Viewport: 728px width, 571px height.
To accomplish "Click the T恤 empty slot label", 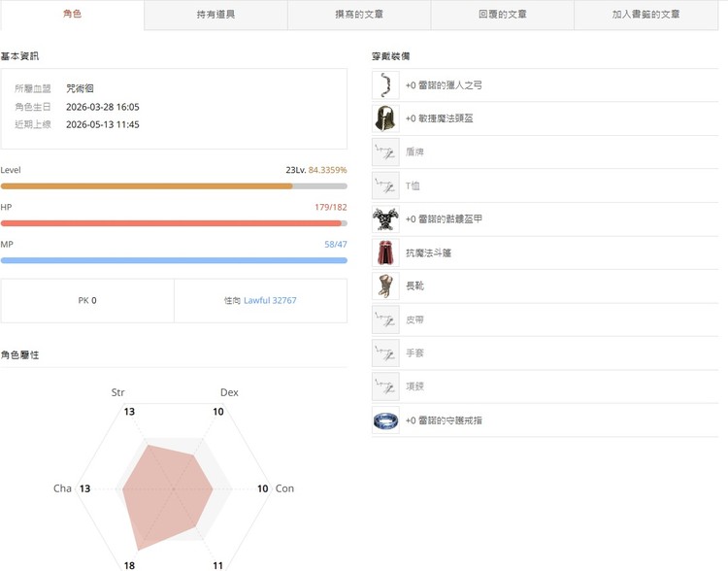I will pyautogui.click(x=413, y=185).
